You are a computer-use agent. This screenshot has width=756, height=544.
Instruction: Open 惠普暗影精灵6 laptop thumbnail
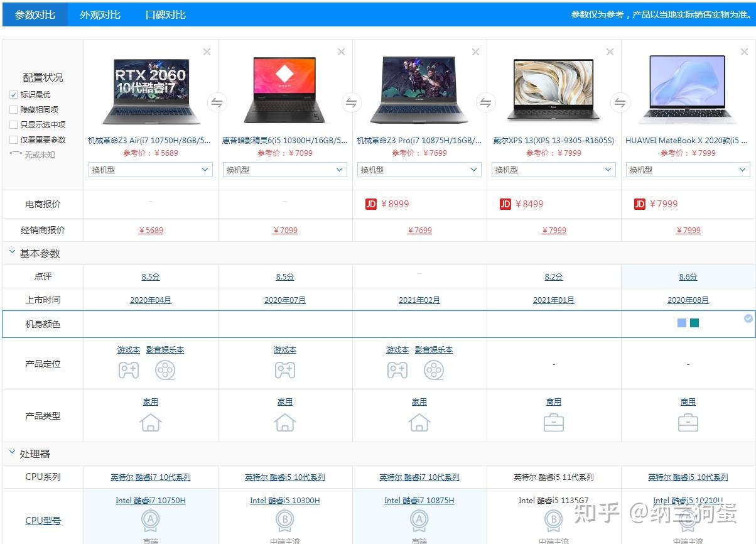pos(285,91)
